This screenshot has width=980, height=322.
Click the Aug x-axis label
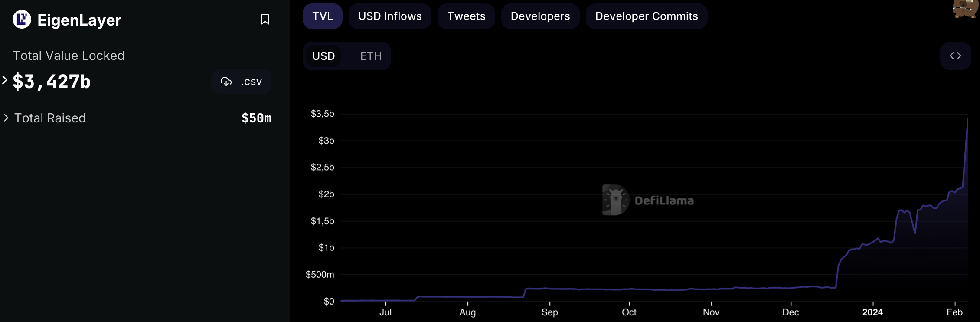pos(467,312)
